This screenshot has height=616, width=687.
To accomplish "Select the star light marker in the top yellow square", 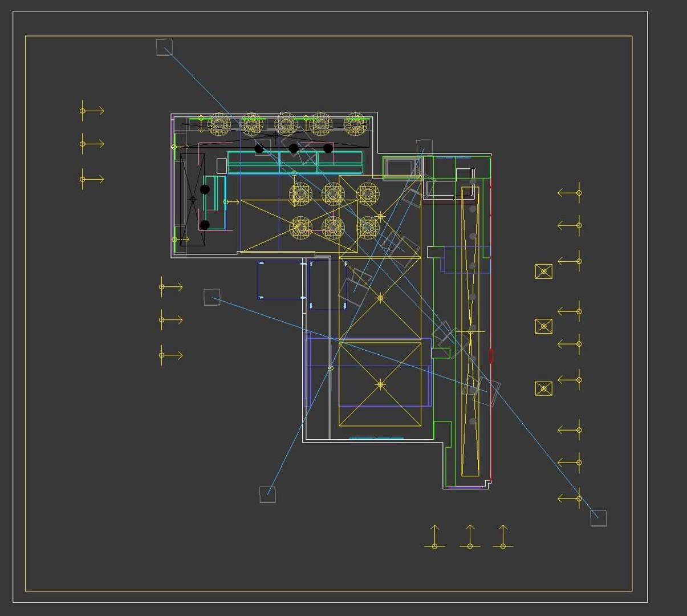I will [380, 217].
